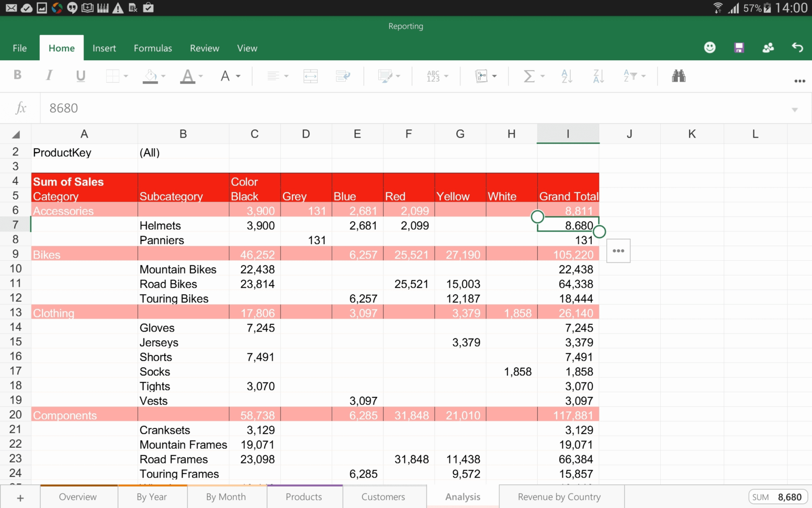Click the Share icon near the smiley
Image resolution: width=812 pixels, height=508 pixels.
click(768, 47)
